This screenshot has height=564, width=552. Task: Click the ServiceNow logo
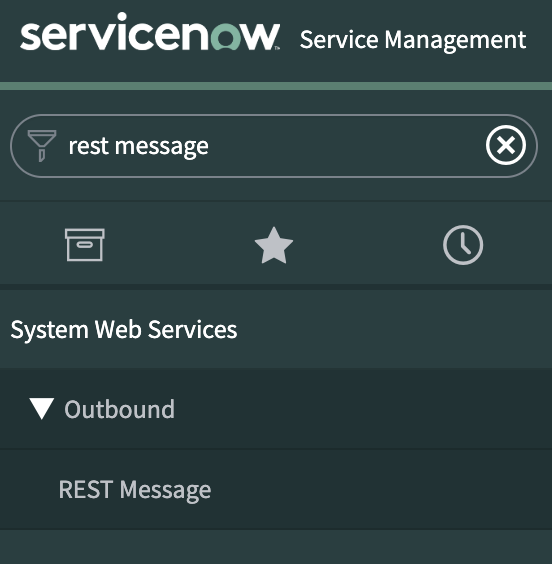(x=150, y=32)
